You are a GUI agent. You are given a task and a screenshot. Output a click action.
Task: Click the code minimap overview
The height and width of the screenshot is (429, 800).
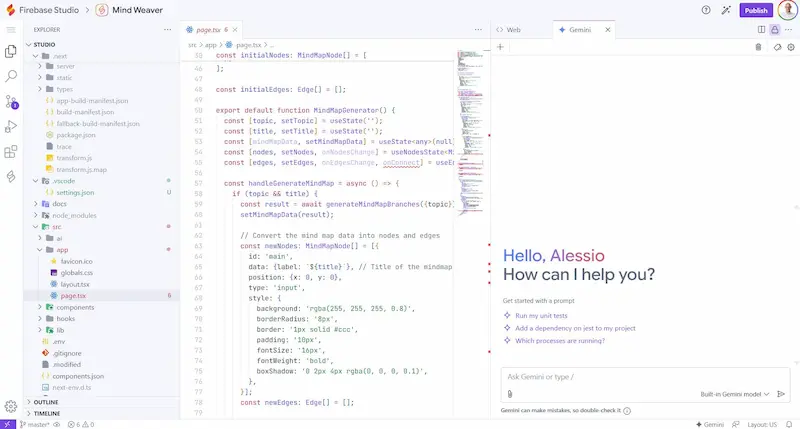pos(470,133)
